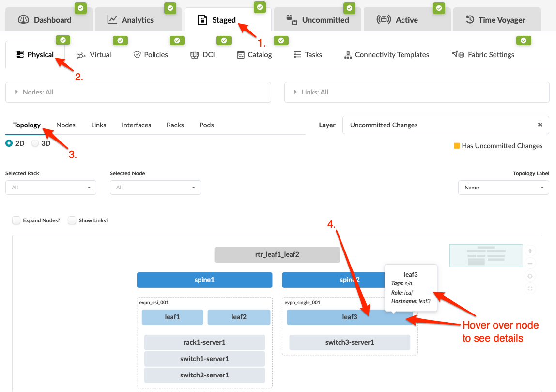
Task: Select the Topology view tab
Action: [x=27, y=125]
